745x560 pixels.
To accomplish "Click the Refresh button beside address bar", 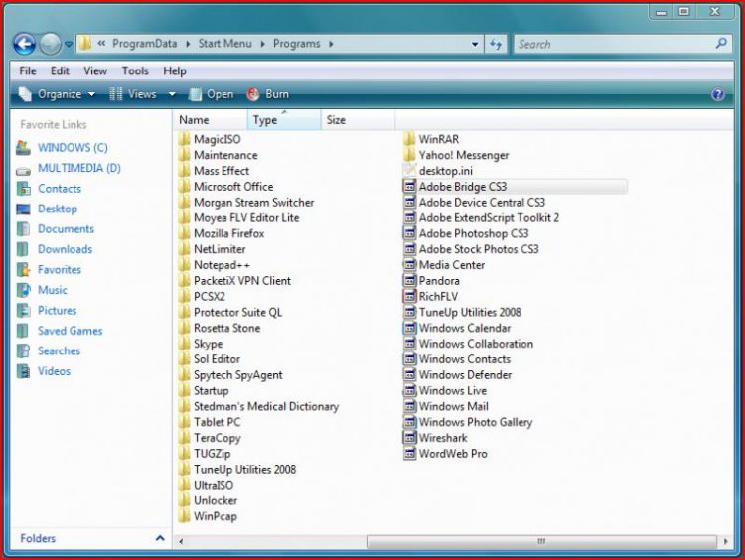I will pos(496,44).
